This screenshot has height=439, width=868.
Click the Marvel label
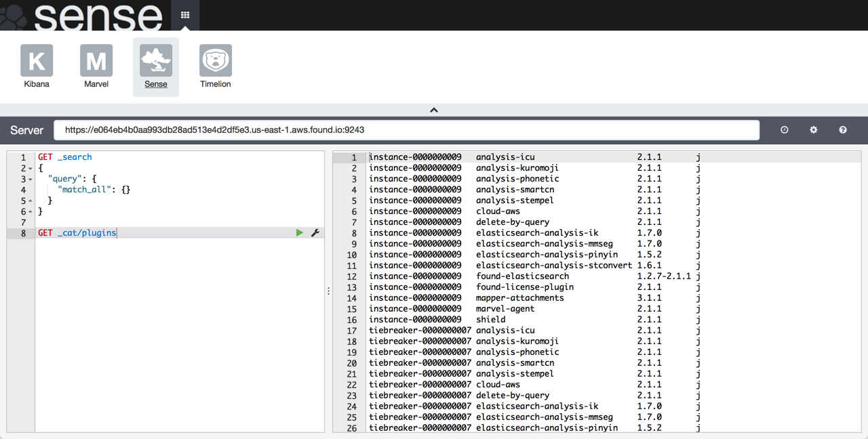click(96, 84)
